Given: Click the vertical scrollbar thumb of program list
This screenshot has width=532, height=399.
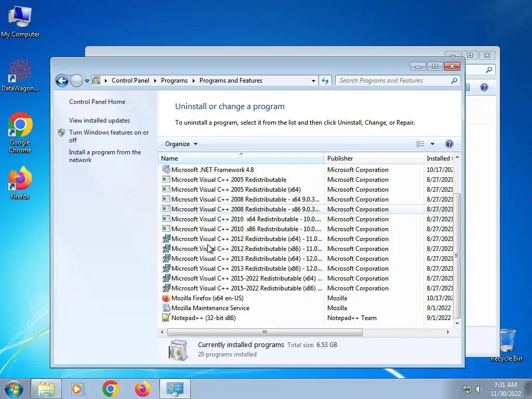Looking at the screenshot, I should pyautogui.click(x=457, y=256).
